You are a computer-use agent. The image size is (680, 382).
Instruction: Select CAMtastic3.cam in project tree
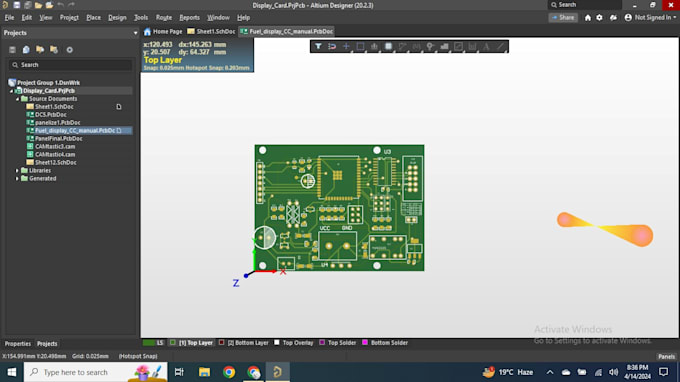[x=55, y=147]
